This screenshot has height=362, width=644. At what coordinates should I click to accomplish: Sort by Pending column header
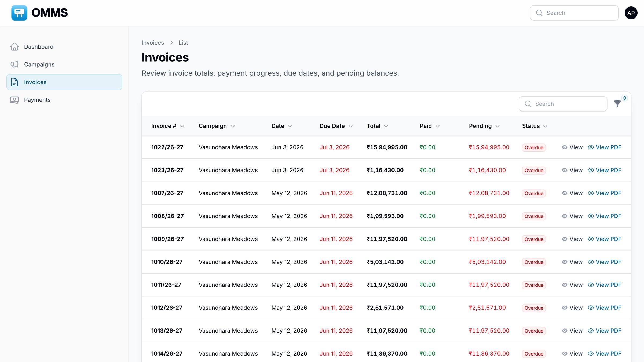point(484,126)
